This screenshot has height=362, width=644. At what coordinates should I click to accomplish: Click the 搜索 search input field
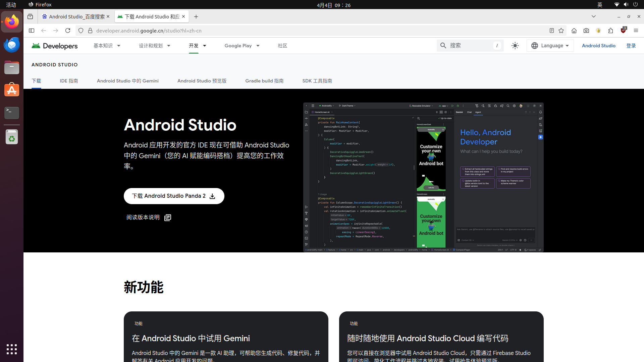[x=470, y=46]
